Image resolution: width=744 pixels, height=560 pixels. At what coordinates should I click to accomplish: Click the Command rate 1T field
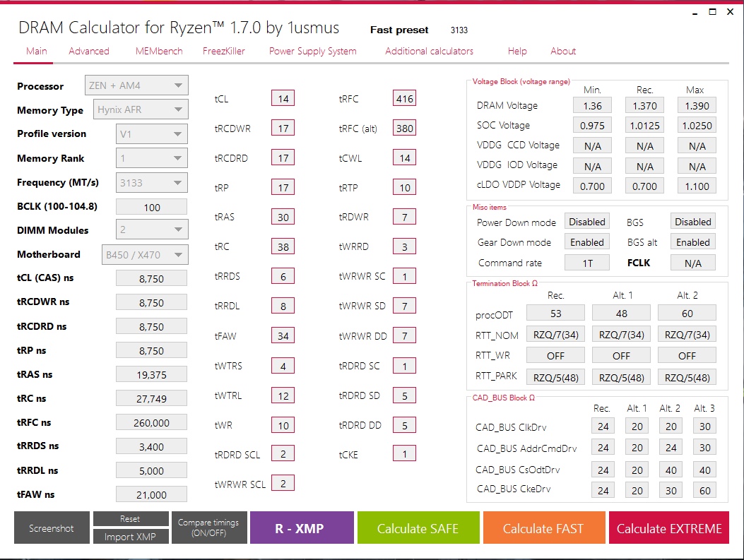click(x=587, y=263)
